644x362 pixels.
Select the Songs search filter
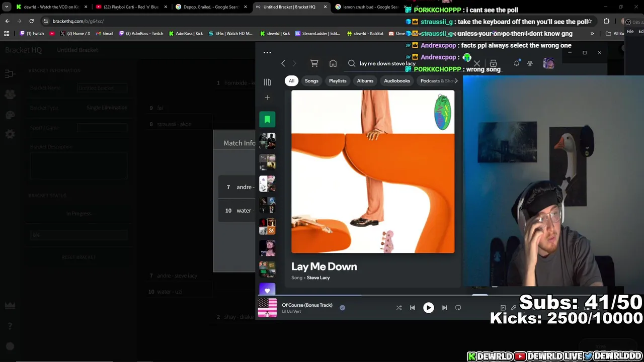(x=311, y=80)
